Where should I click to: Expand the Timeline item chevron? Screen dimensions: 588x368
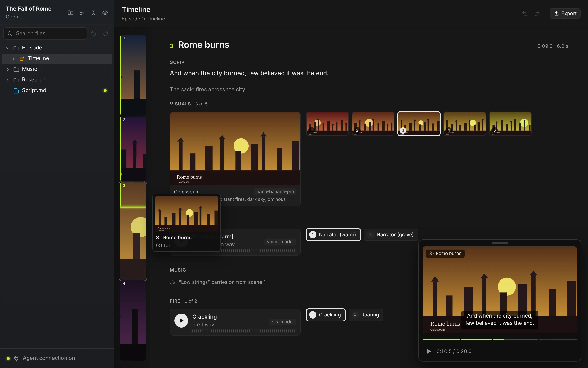(13, 59)
